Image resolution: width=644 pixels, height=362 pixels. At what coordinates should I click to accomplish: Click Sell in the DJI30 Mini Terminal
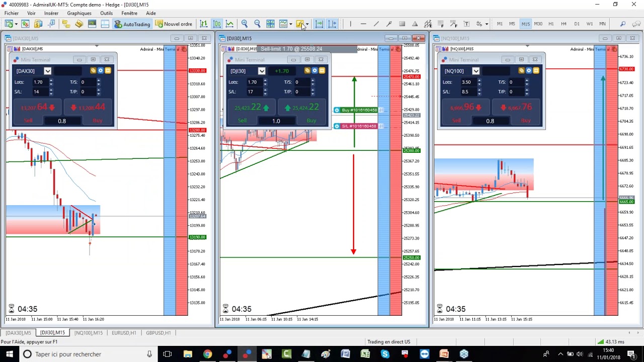pyautogui.click(x=243, y=121)
